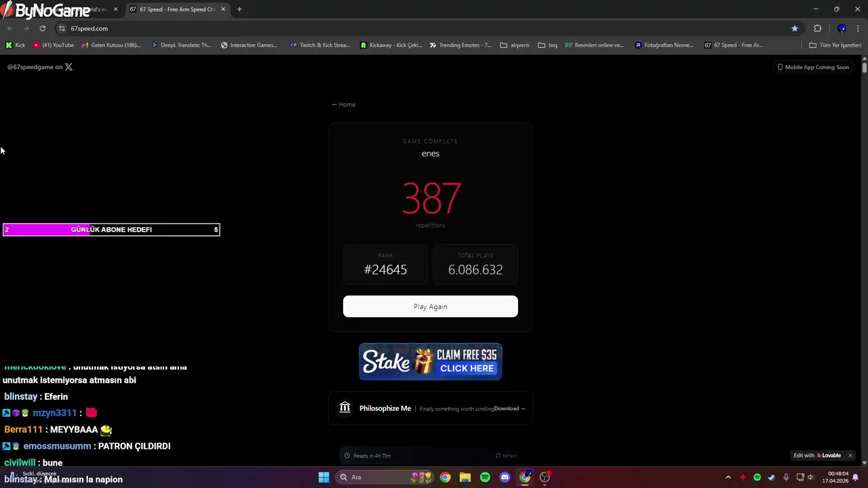Open the Resimleri online ve... bookmark
This screenshot has width=868, height=488.
point(594,45)
